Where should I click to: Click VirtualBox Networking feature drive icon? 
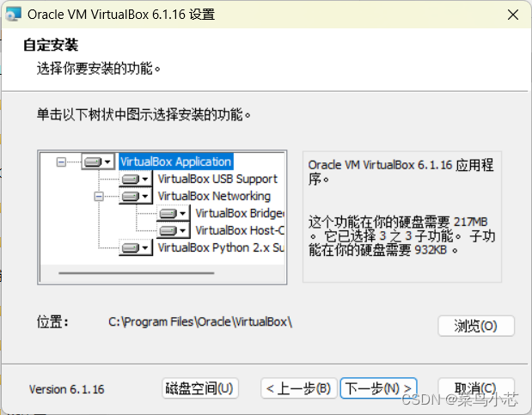[131, 196]
